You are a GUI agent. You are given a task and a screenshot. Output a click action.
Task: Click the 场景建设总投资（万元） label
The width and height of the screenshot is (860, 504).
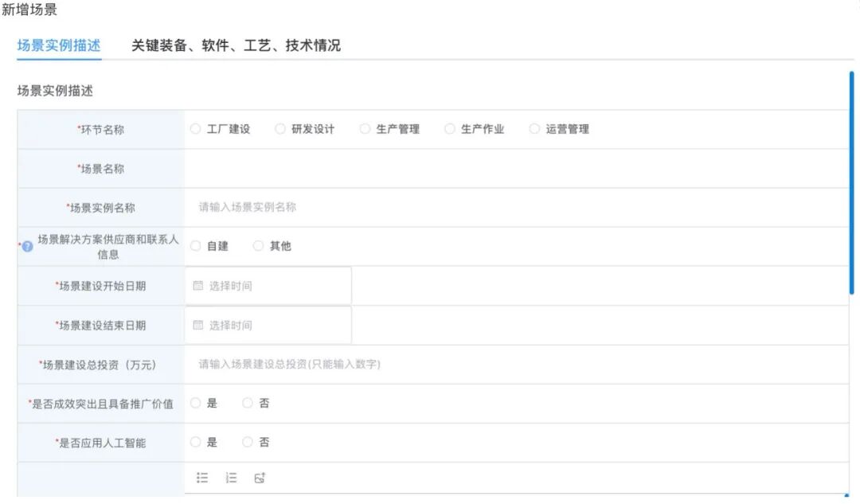(98, 365)
